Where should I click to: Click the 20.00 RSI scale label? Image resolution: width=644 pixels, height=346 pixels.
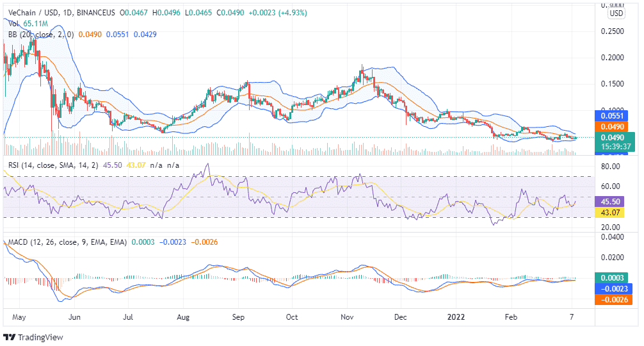(610, 227)
